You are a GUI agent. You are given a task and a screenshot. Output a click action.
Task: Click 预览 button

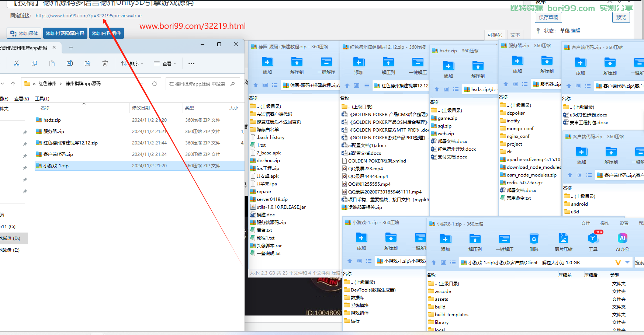621,17
